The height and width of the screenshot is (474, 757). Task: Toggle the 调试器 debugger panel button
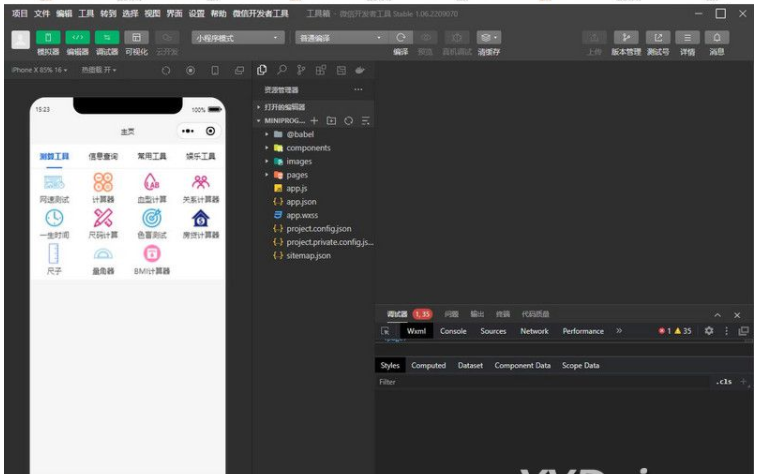pyautogui.click(x=106, y=38)
